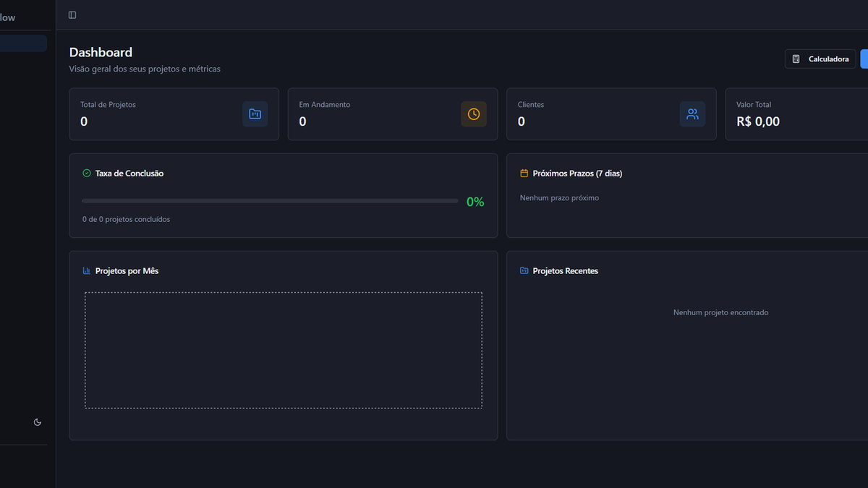Click the "Taxa de Conclusão" heading

(129, 174)
